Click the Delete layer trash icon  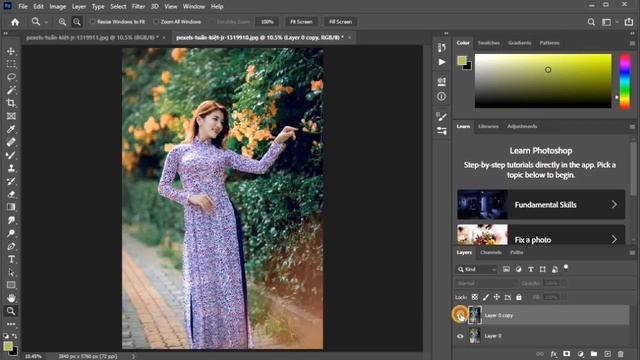point(620,354)
